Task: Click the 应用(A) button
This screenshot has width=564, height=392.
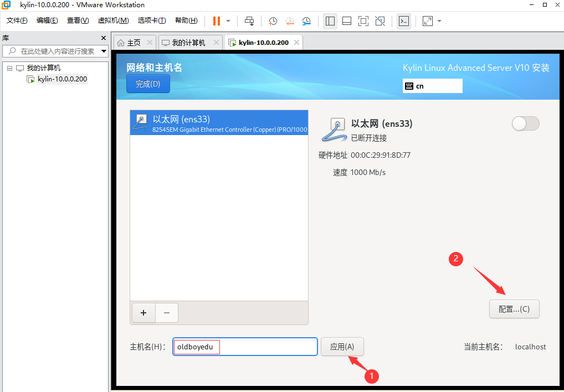Action: 342,347
